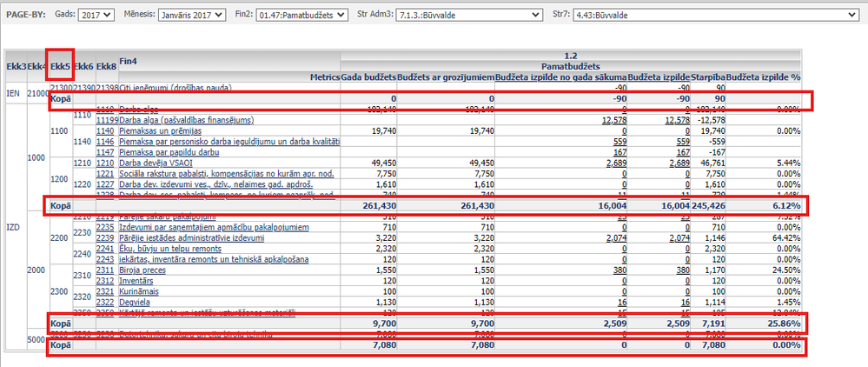Click the Starpība column header
The height and width of the screenshot is (367, 868).
(x=707, y=77)
